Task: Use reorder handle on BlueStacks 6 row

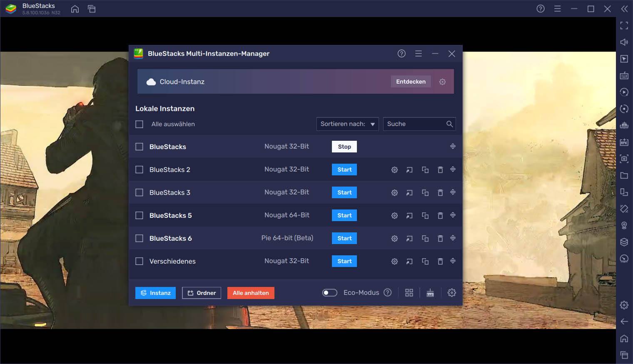Action: click(x=453, y=238)
